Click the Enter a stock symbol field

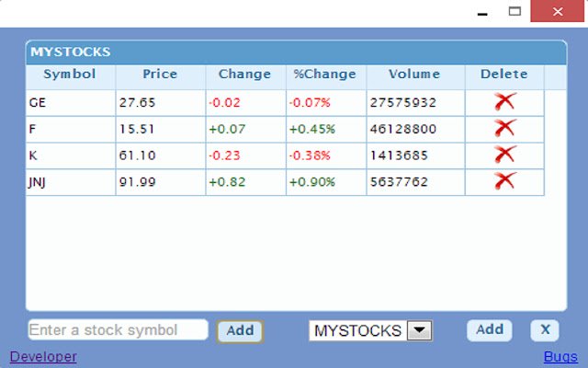tap(119, 329)
